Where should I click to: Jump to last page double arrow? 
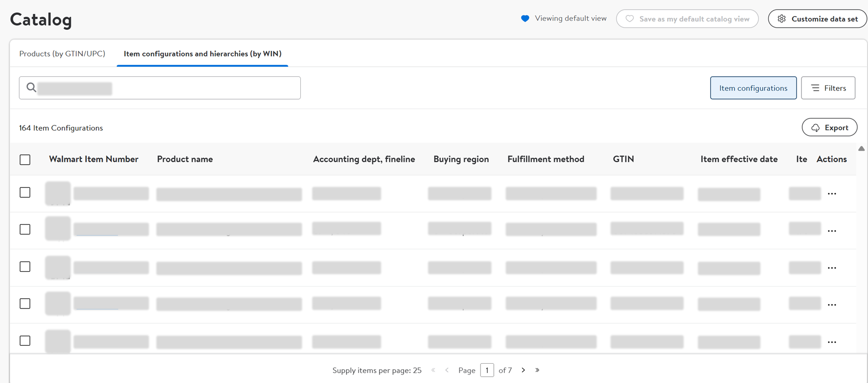click(537, 370)
